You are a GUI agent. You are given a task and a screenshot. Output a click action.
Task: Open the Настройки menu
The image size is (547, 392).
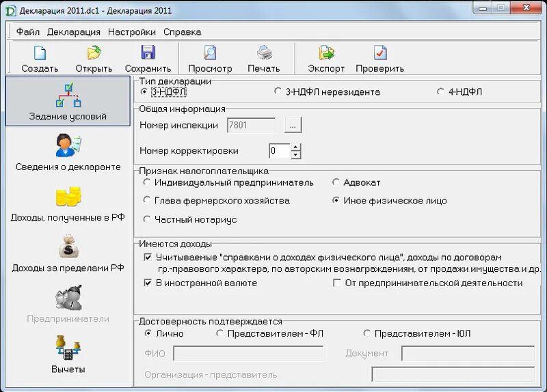point(132,32)
